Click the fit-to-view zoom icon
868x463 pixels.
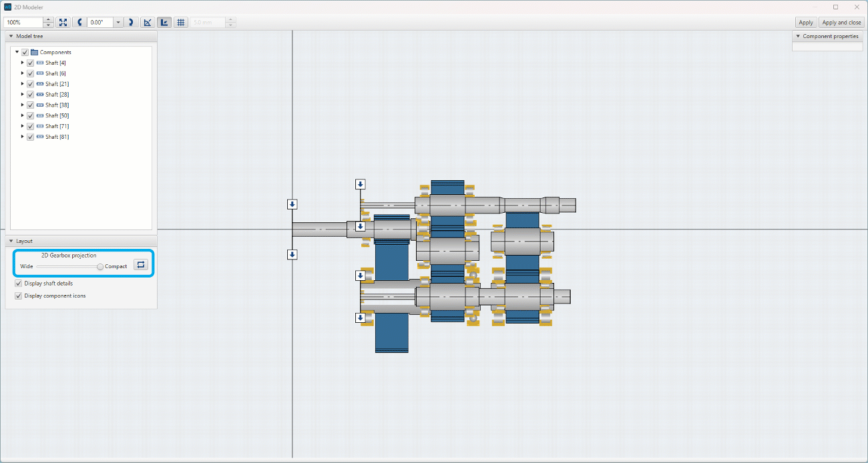62,22
